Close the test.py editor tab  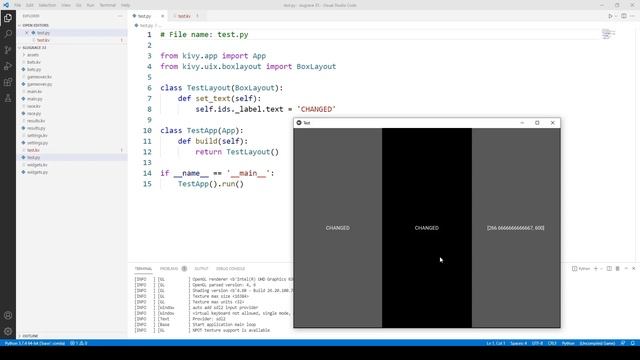[x=162, y=16]
